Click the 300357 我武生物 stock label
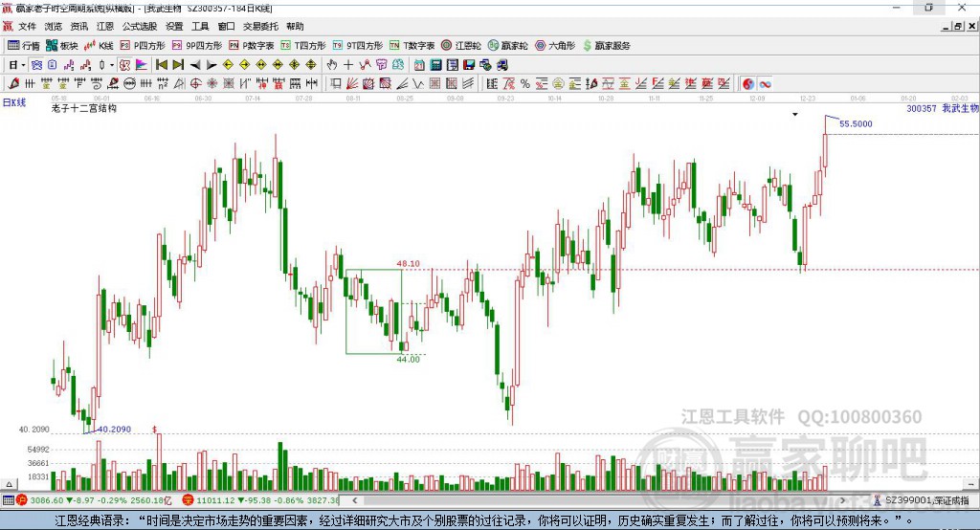 942,108
